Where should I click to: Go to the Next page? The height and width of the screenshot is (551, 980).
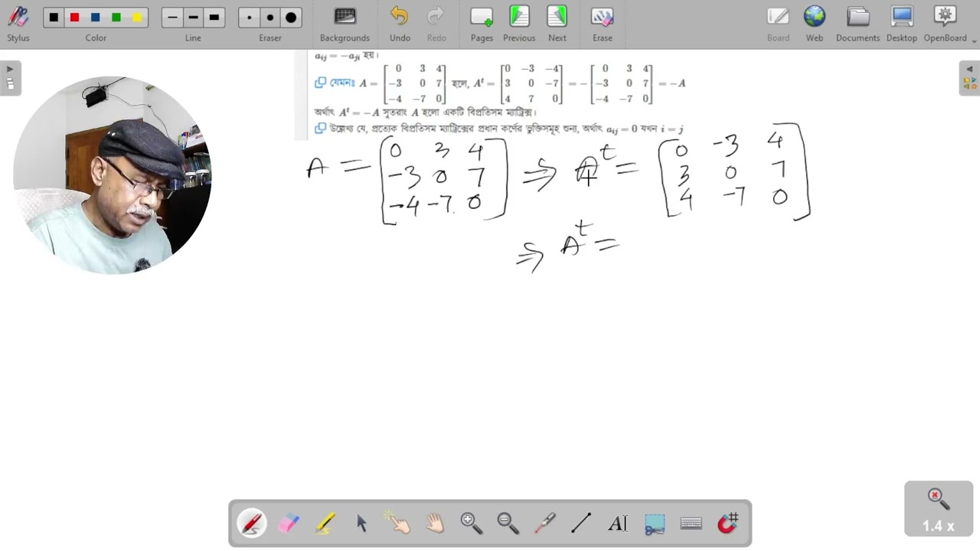coord(557,24)
